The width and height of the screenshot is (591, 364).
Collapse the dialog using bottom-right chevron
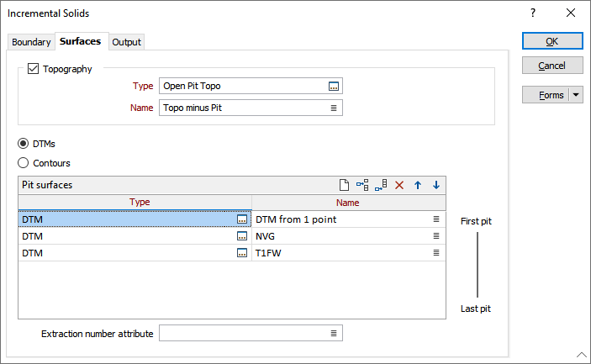click(581, 354)
